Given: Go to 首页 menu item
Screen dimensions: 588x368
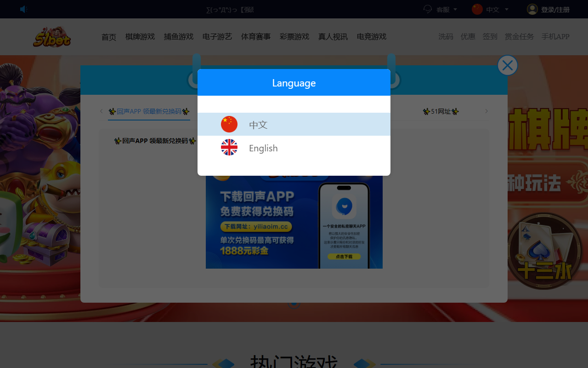Looking at the screenshot, I should point(109,37).
